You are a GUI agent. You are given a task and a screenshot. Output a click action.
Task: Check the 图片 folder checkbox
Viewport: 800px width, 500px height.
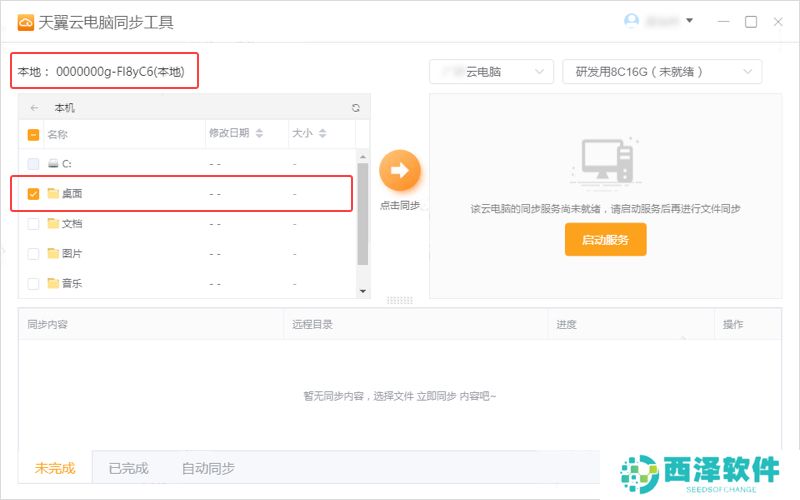pos(33,254)
